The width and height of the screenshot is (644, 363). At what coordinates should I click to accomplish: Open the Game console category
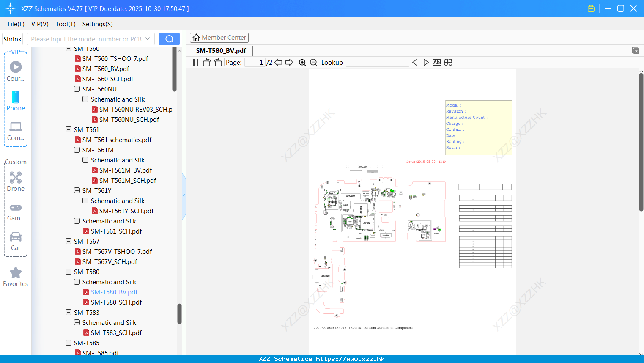16,212
